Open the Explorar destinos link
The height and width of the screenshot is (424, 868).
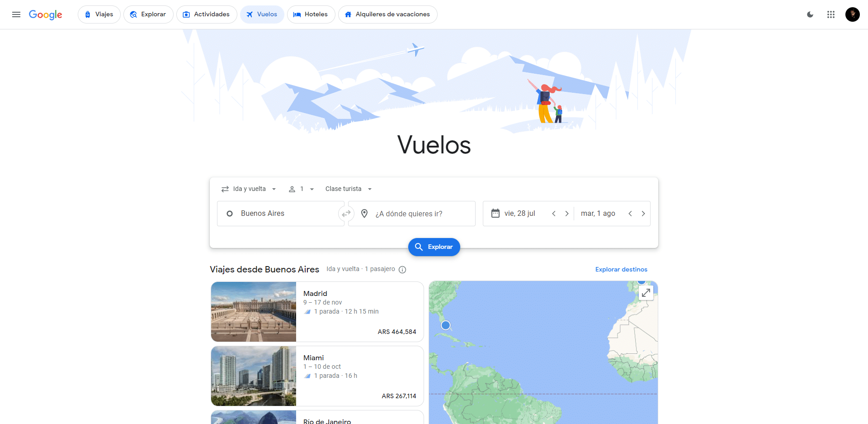[x=621, y=269]
